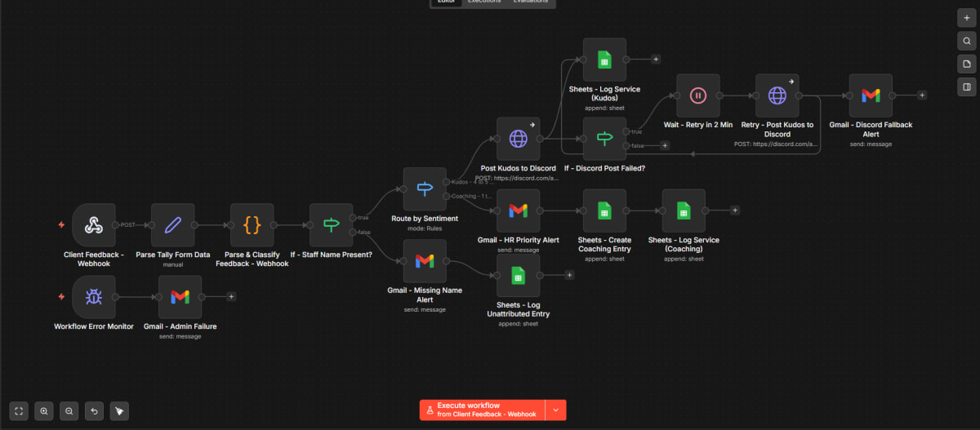Screen dimensions: 980x430
Task: Open the Gmail - Admin Failure node
Action: tap(180, 297)
